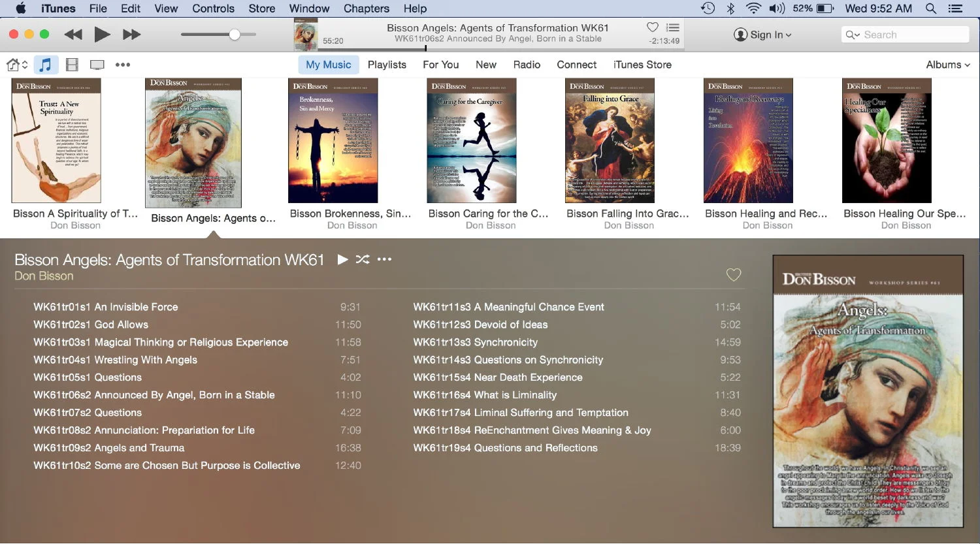
Task: Open the Chapters menu
Action: 367,8
